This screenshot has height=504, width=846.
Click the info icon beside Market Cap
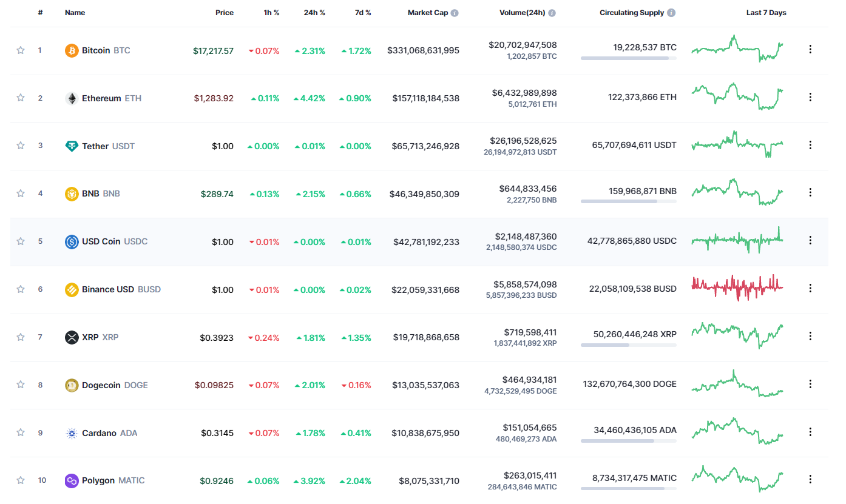[x=455, y=13]
